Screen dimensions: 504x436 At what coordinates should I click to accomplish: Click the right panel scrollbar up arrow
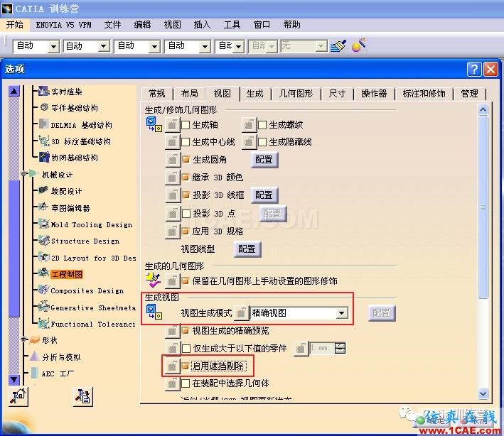pos(483,110)
